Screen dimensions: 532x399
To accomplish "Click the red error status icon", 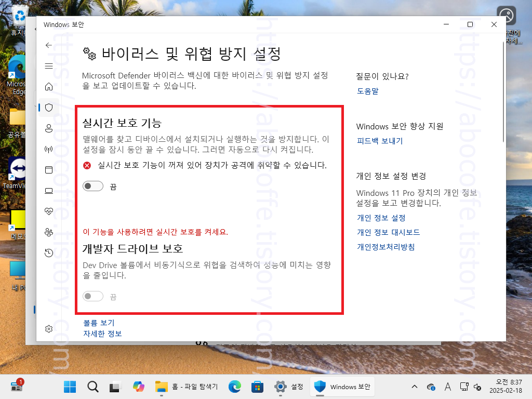I will point(87,165).
